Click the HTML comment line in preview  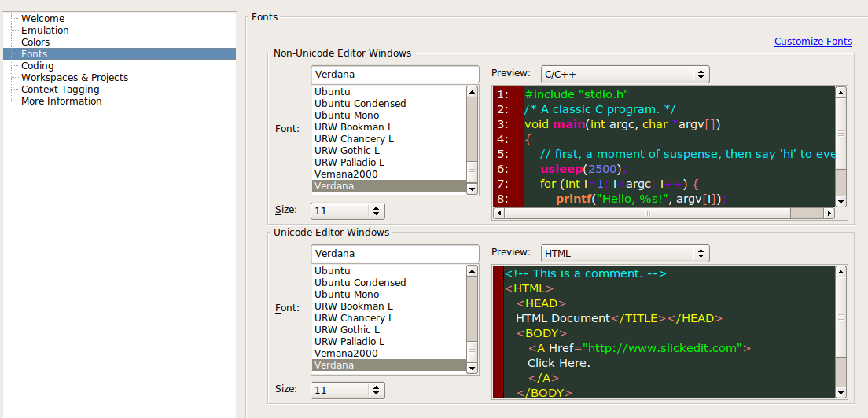point(585,273)
